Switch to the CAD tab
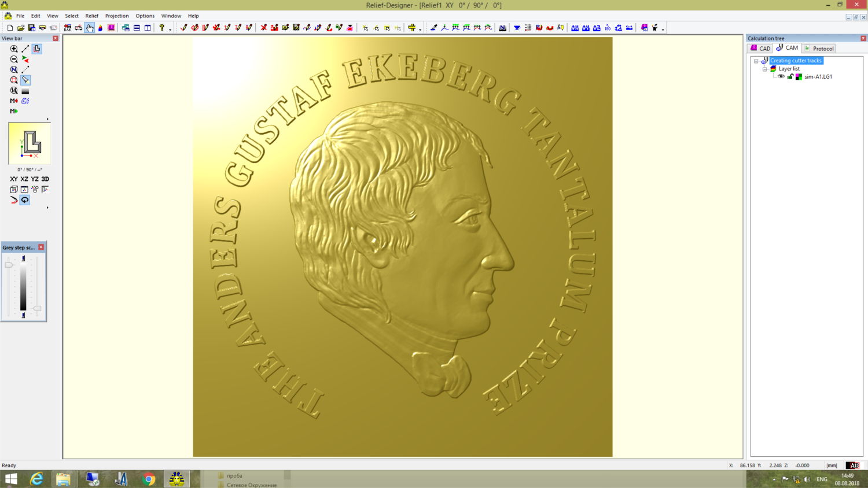This screenshot has height=488, width=868. 760,49
